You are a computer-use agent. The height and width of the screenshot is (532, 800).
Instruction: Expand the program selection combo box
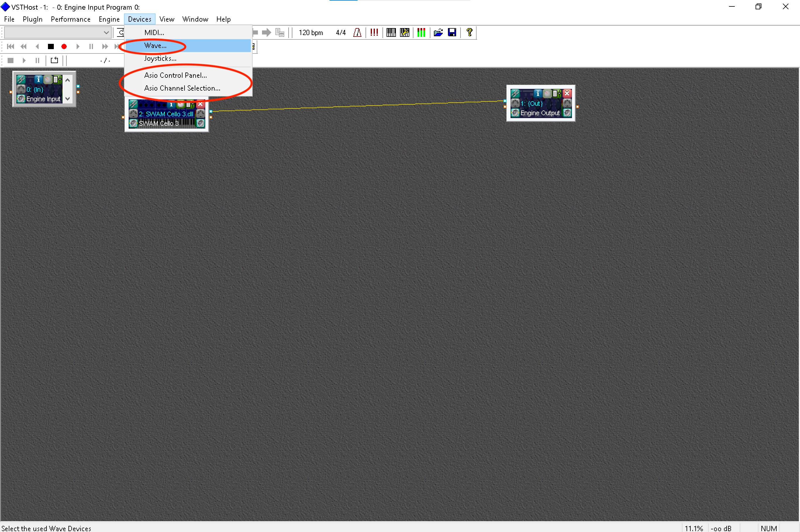pos(106,32)
